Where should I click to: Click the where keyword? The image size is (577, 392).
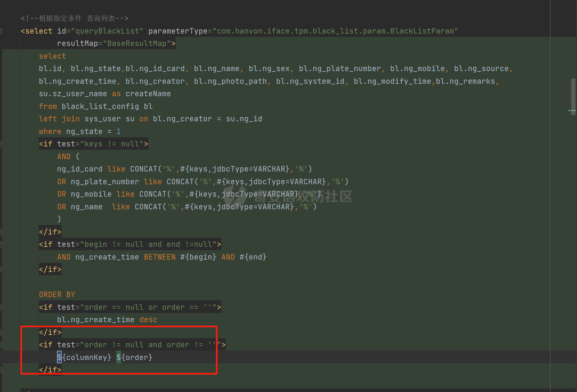(x=50, y=131)
